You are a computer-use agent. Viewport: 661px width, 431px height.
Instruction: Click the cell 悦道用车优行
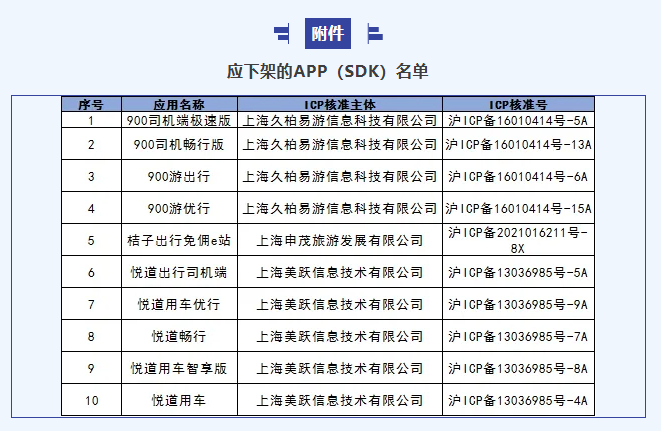179,304
